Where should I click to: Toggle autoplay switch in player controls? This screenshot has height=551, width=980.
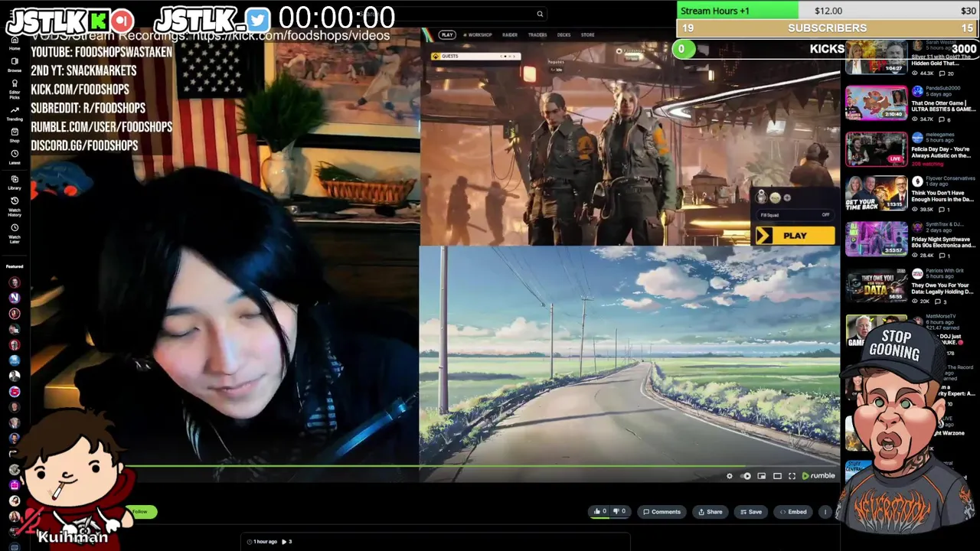point(746,476)
